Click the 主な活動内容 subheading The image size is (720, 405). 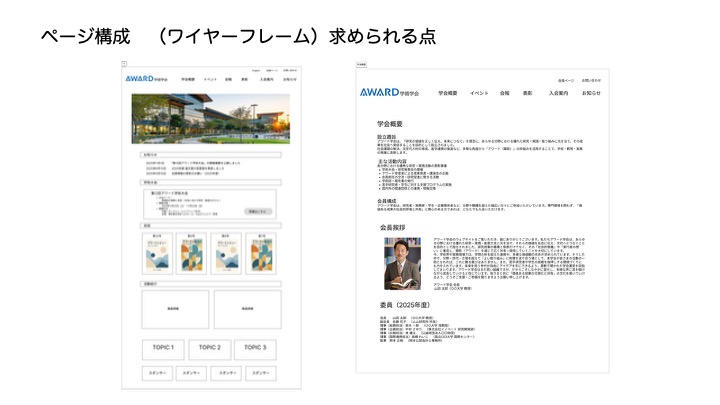coord(392,162)
